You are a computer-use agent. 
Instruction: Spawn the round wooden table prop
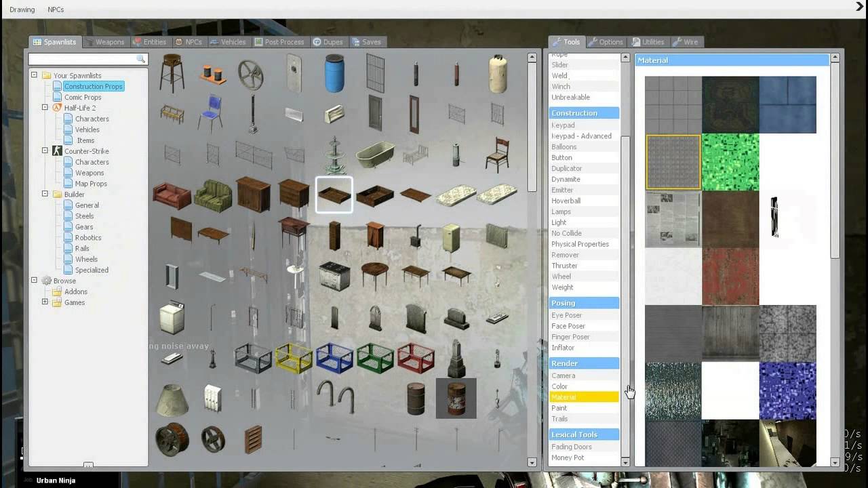click(x=375, y=277)
